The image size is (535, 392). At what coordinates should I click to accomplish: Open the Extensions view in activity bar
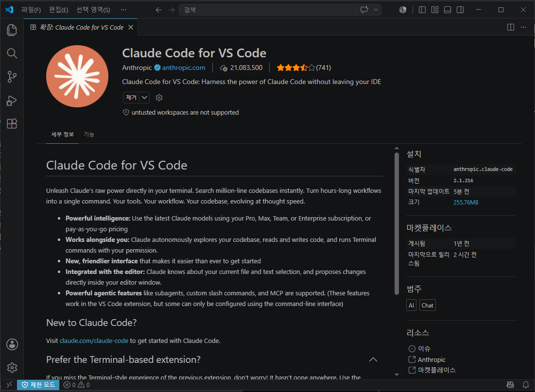pyautogui.click(x=12, y=123)
